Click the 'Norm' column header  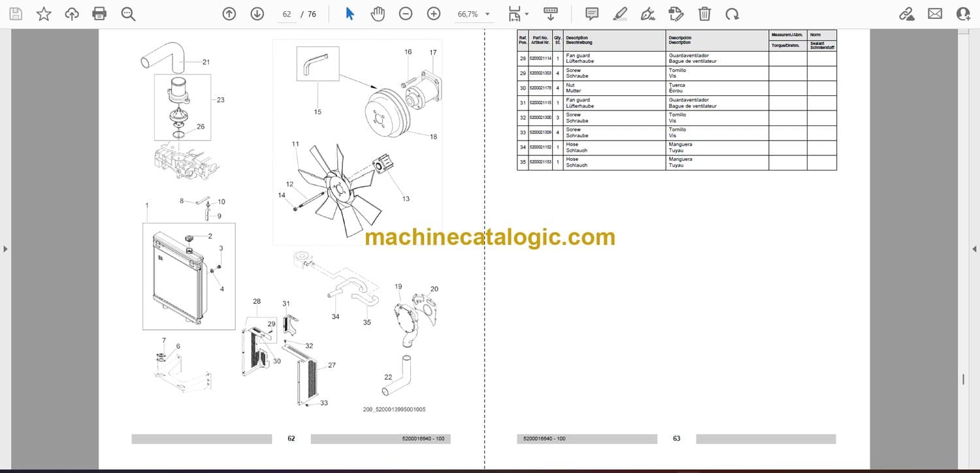815,34
